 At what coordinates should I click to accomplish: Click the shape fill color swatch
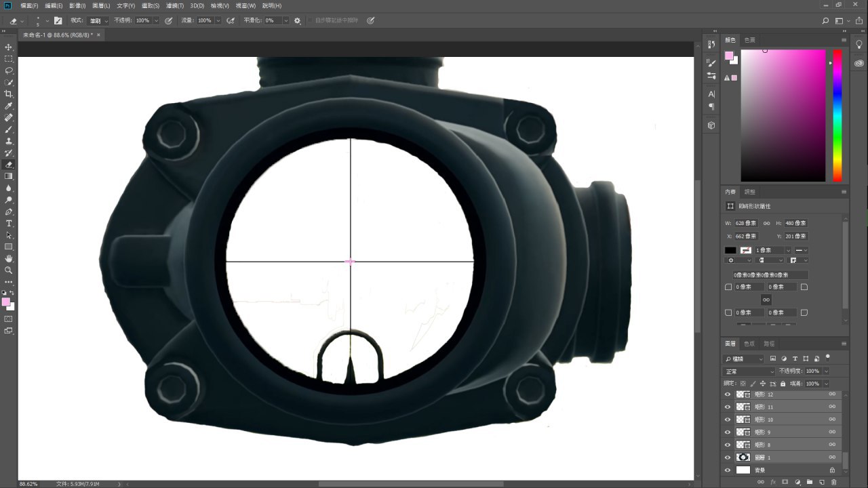pos(730,250)
